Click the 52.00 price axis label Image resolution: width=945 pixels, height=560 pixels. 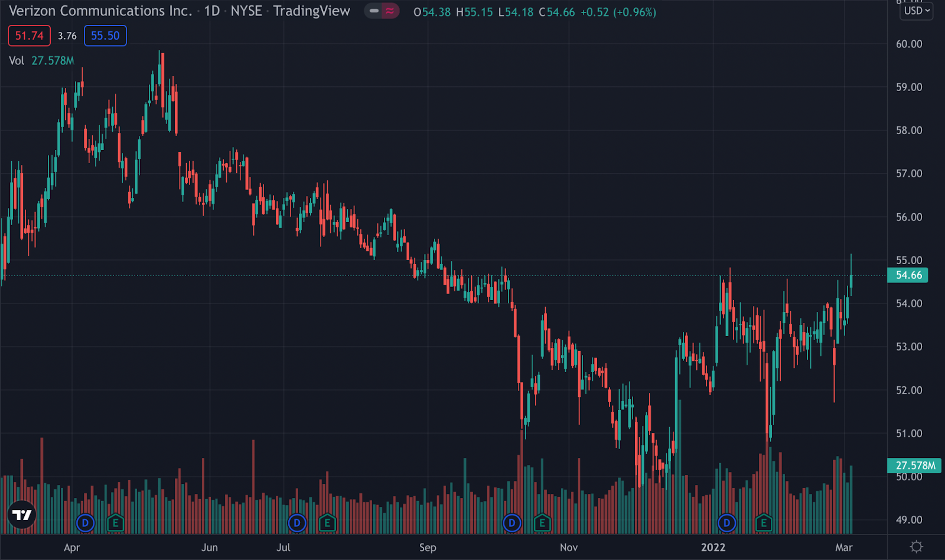point(909,390)
